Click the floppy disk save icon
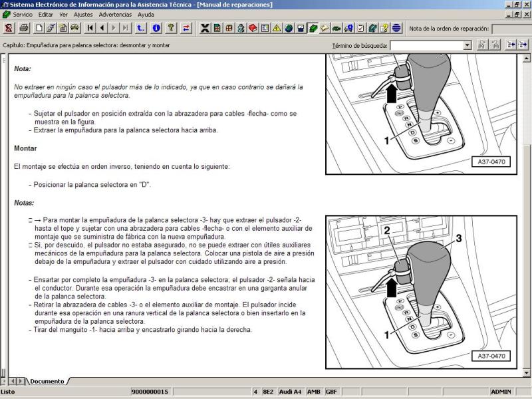The height and width of the screenshot is (399, 532). point(301,28)
